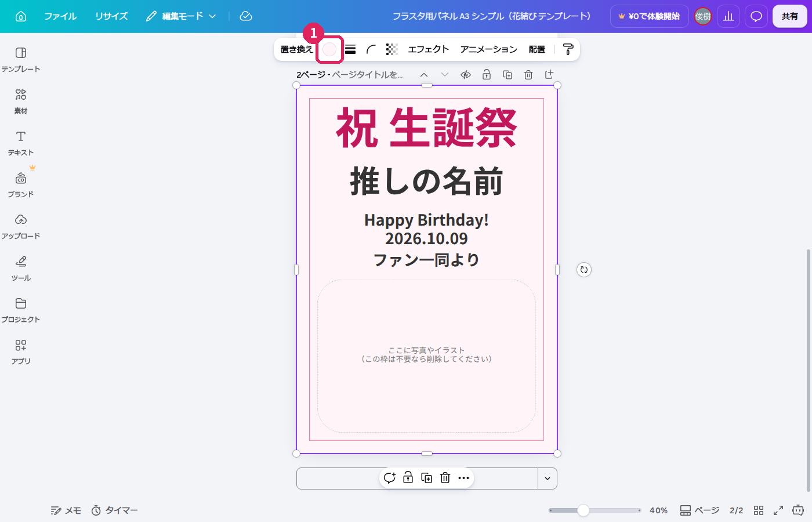Move page down with chevron arrow
The height and width of the screenshot is (522, 812).
point(445,75)
